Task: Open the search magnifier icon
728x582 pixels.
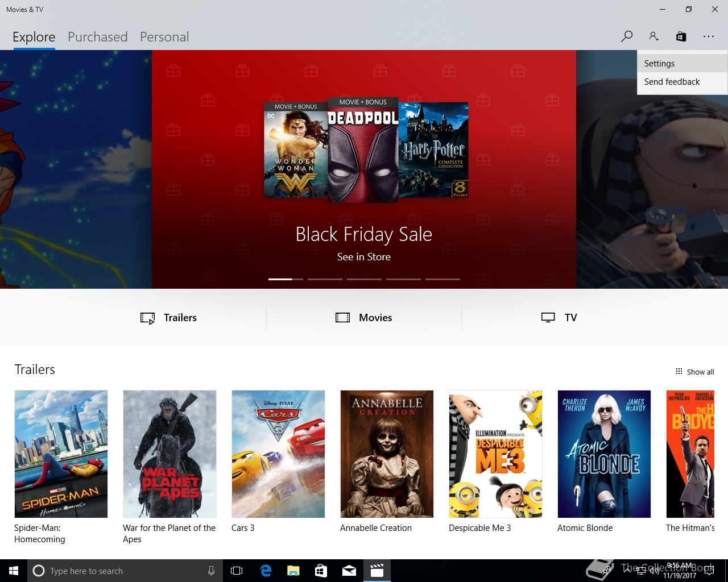Action: [x=626, y=36]
